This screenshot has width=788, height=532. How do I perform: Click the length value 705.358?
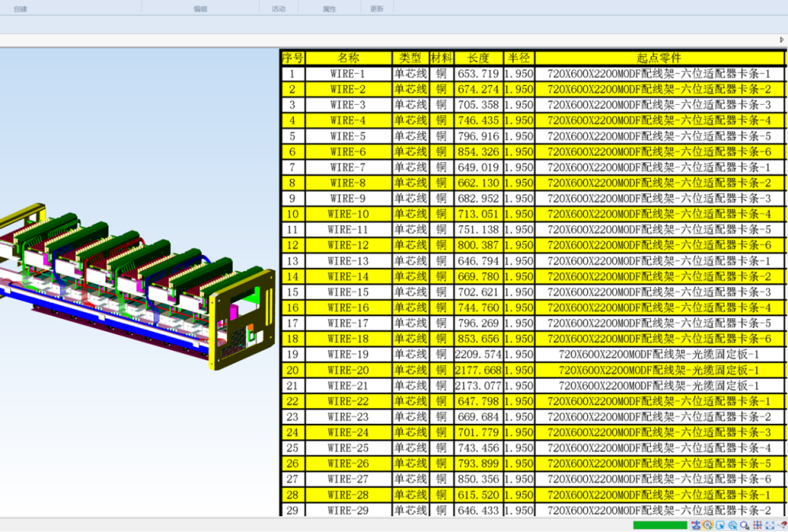478,105
